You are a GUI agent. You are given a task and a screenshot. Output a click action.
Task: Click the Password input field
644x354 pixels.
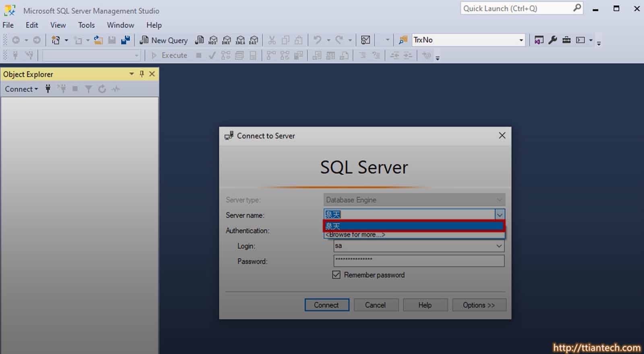[x=419, y=261]
